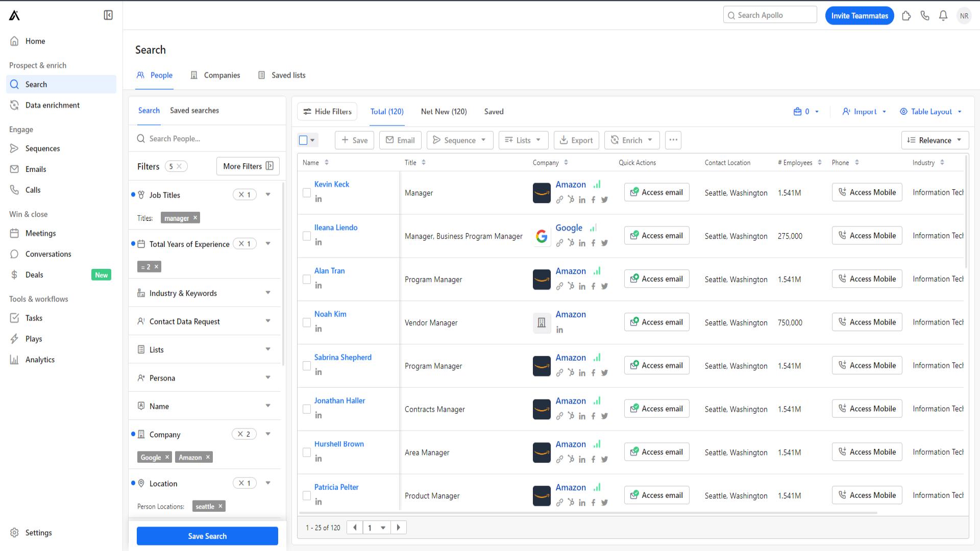Click Amazon website link icon in Kevin Keck row

click(x=560, y=200)
